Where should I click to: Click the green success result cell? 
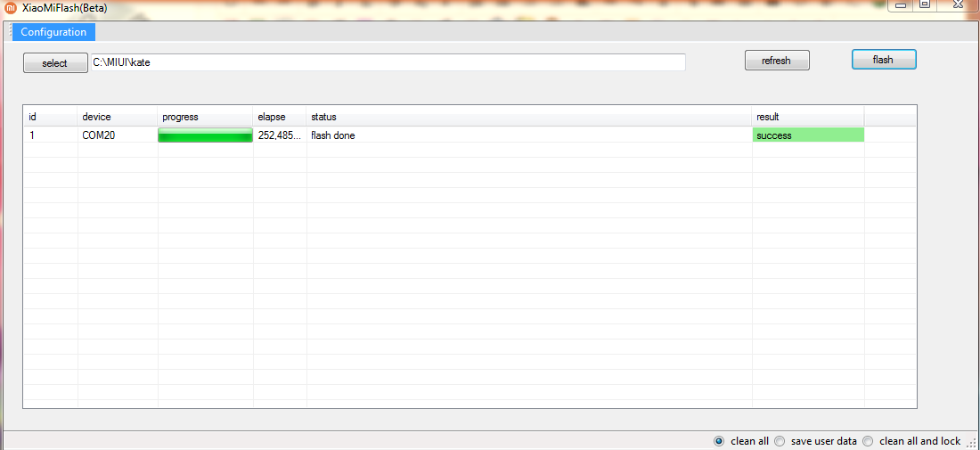[x=808, y=135]
